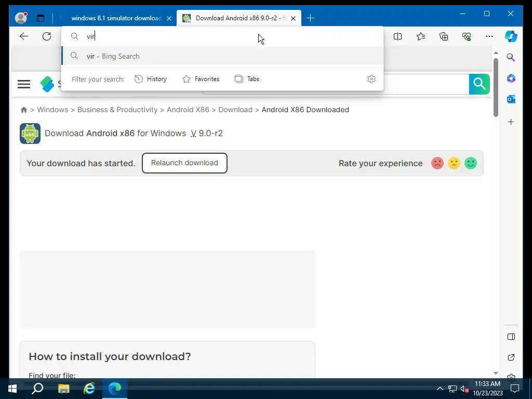
Task: Open Settings and more ellipsis menu
Action: coord(489,36)
